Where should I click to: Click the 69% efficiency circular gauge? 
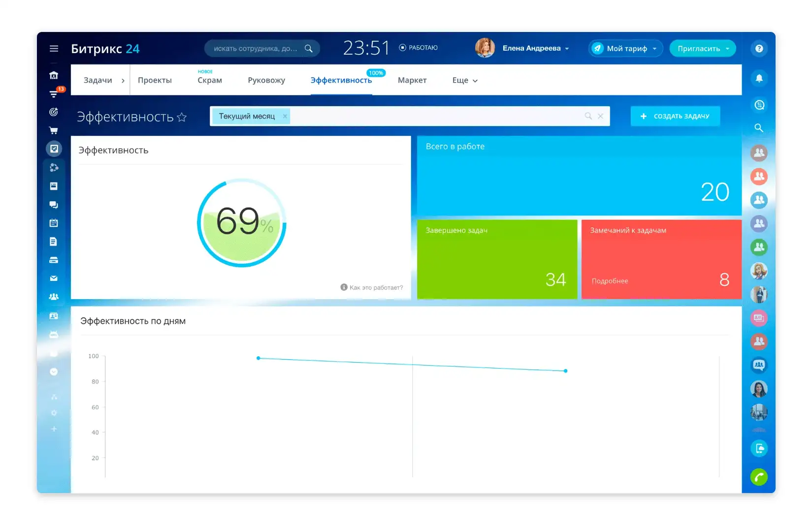coord(241,223)
